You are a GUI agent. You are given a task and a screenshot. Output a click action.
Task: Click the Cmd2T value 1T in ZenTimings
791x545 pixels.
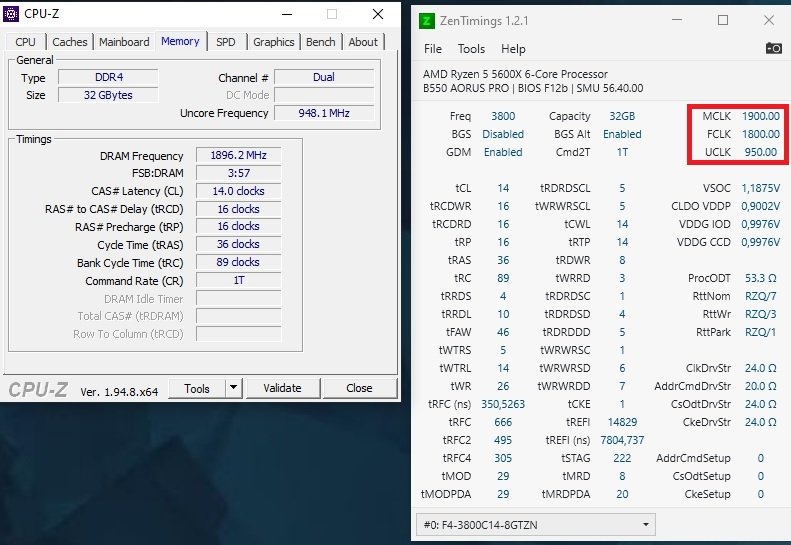622,152
